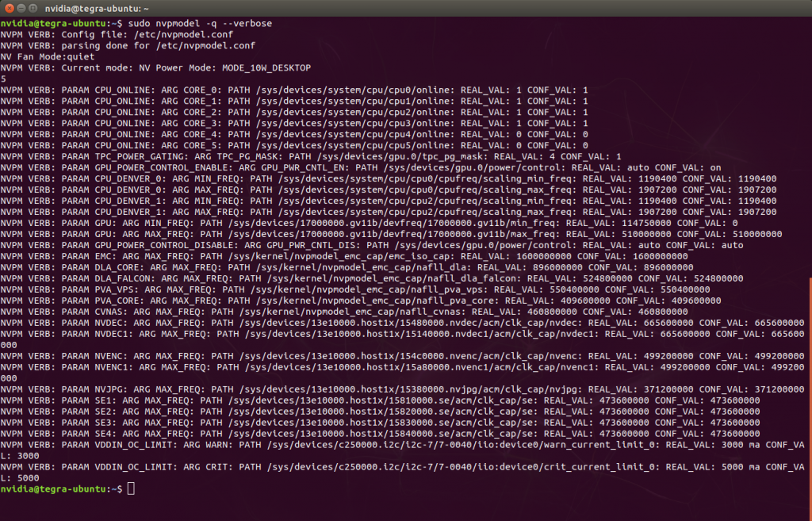The width and height of the screenshot is (812, 521).
Task: Click the DLA_CORE MAX_FREQ line
Action: pos(347,267)
